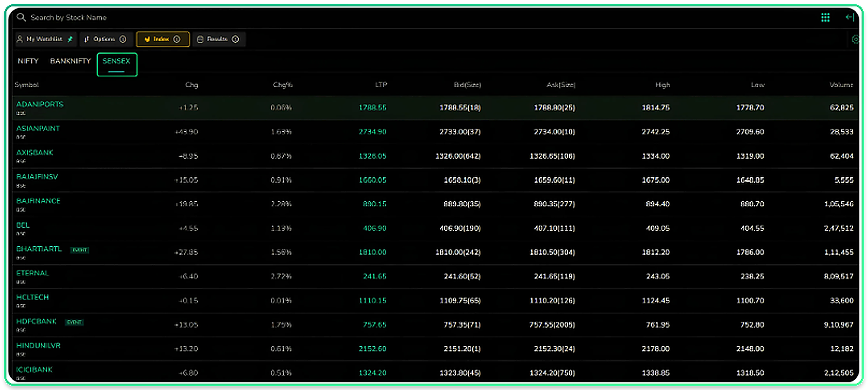The height and width of the screenshot is (390, 868).
Task: Click the Event badge beside BHARTIARTL
Action: [80, 250]
